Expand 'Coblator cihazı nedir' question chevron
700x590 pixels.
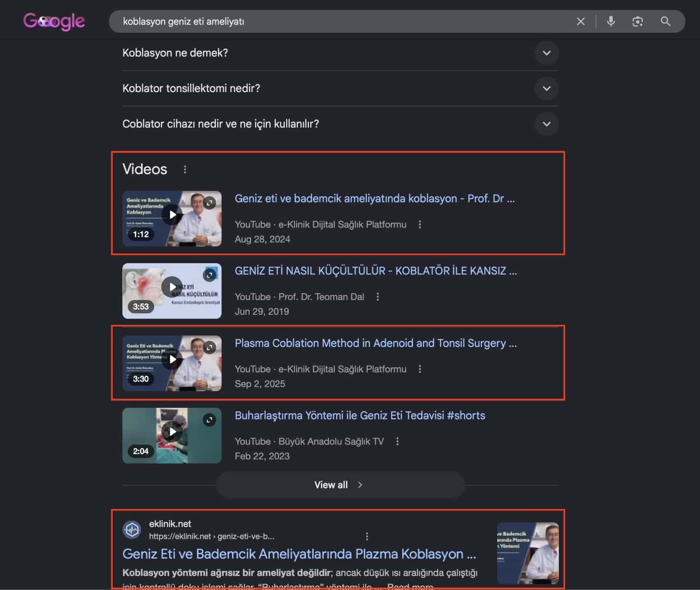[546, 124]
